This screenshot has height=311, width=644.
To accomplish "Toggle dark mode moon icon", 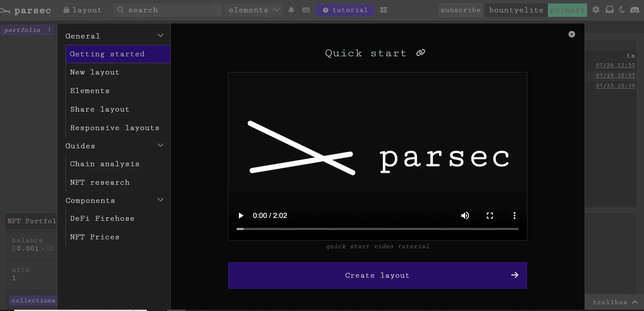I will click(622, 10).
